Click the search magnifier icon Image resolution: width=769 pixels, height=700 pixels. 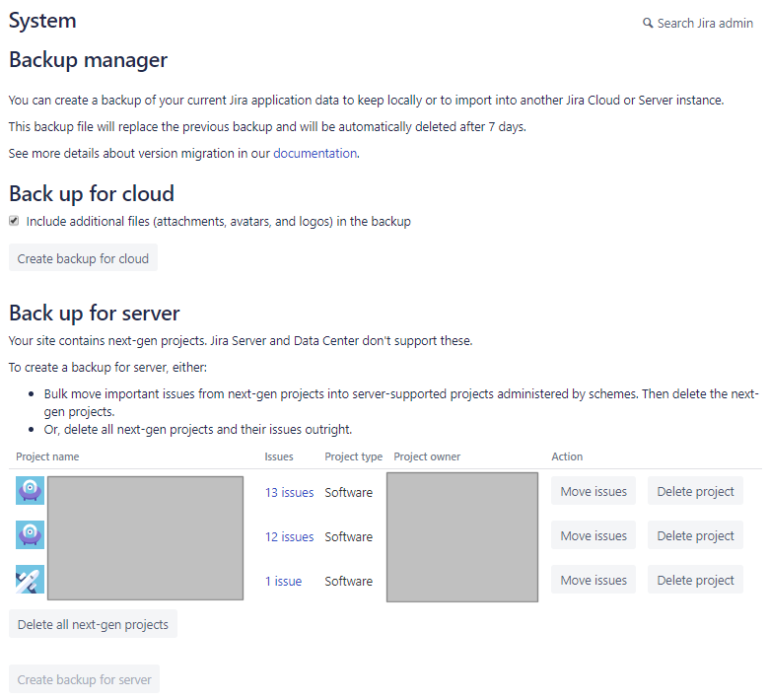[648, 23]
